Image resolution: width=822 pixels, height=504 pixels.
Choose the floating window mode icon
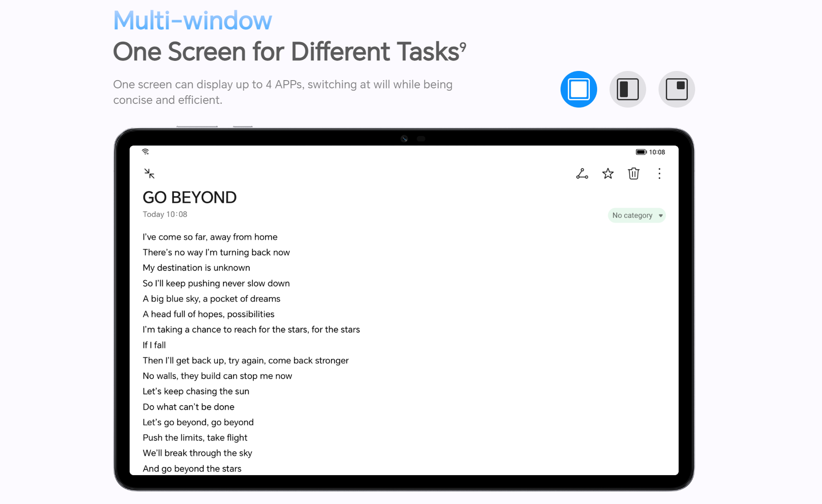pyautogui.click(x=676, y=89)
